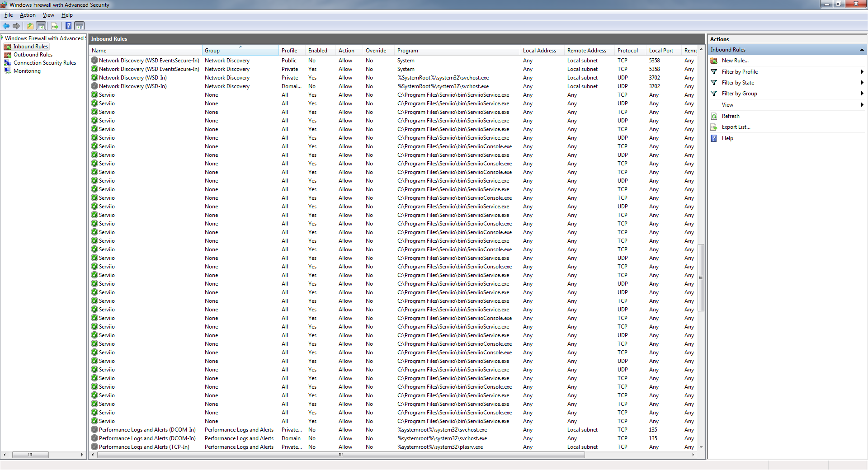Image resolution: width=868 pixels, height=470 pixels.
Task: Click the New Rule icon in Actions pane
Action: click(714, 61)
